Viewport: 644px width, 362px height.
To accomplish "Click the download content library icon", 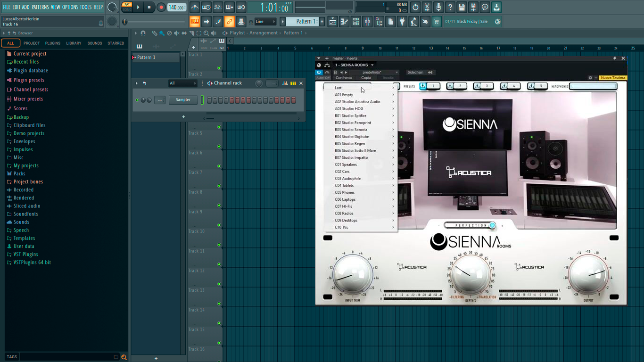I will click(x=496, y=8).
